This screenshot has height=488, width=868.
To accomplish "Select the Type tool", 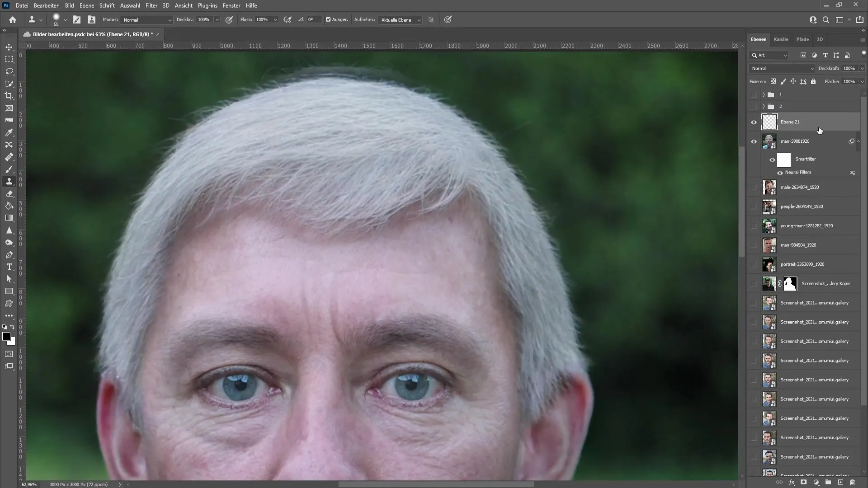I will 9,267.
